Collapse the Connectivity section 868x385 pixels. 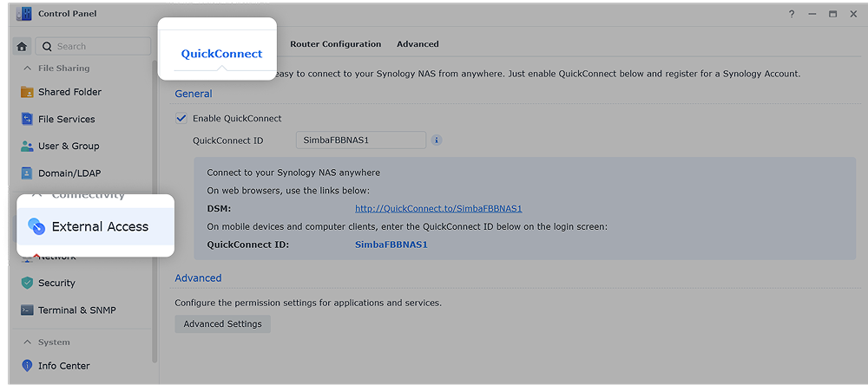tap(36, 195)
